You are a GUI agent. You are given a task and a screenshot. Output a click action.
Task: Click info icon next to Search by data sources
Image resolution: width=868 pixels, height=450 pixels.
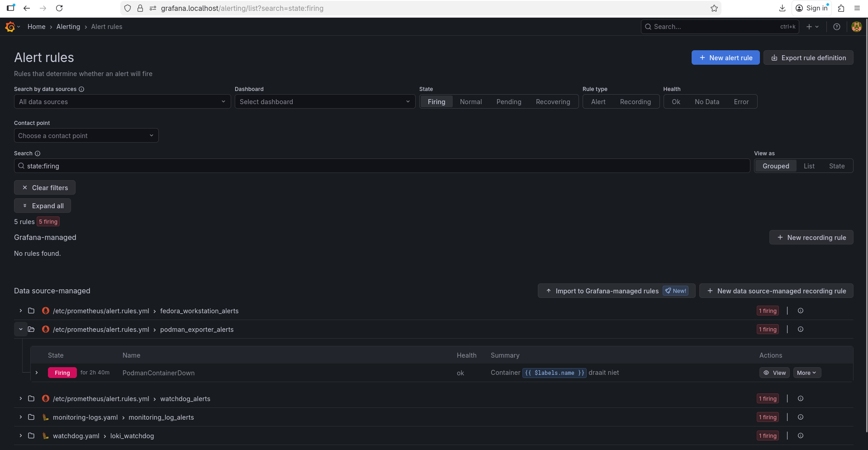pyautogui.click(x=81, y=89)
